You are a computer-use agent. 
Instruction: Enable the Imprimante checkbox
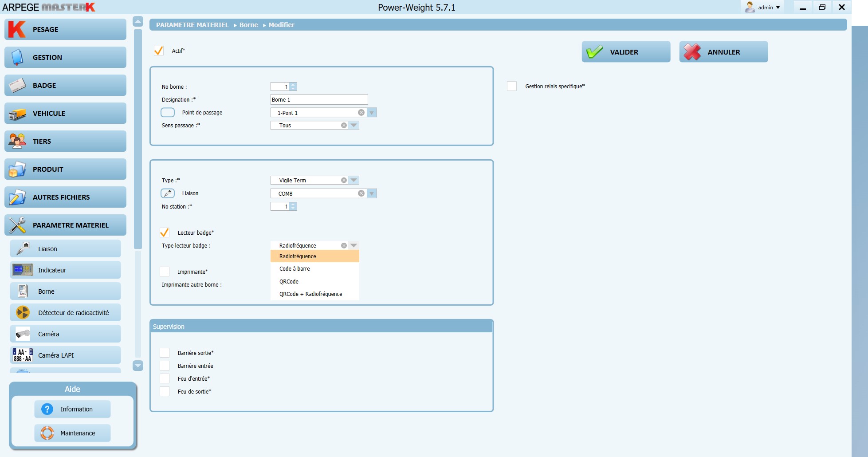(165, 272)
